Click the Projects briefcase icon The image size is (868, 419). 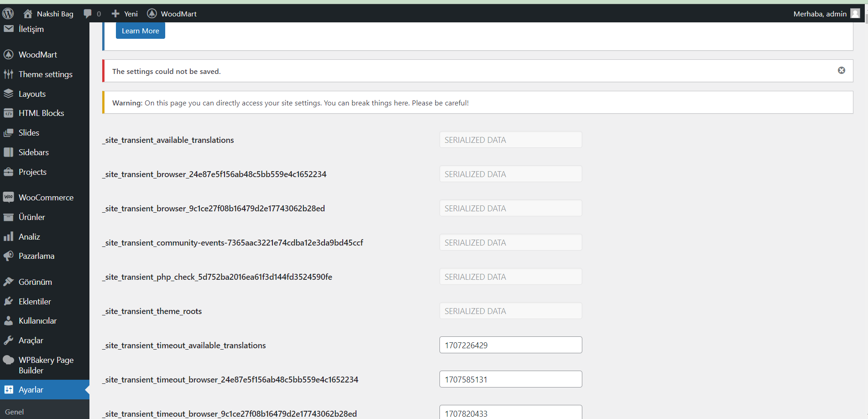click(x=9, y=172)
